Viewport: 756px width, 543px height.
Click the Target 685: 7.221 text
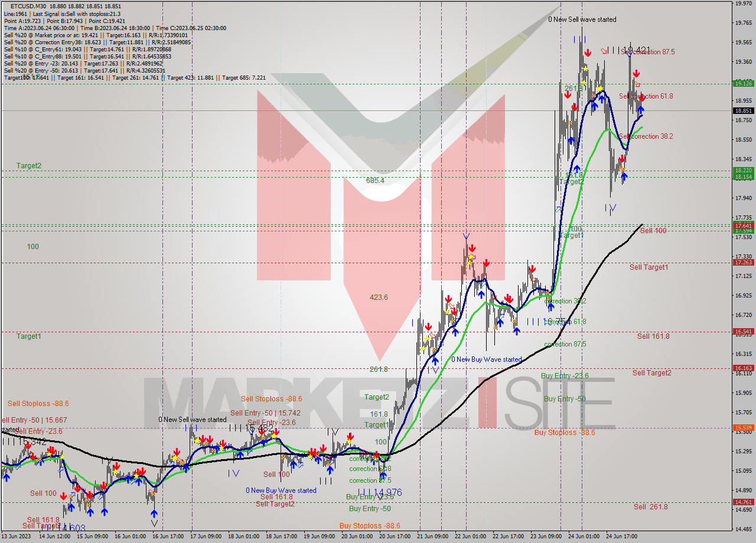(244, 77)
